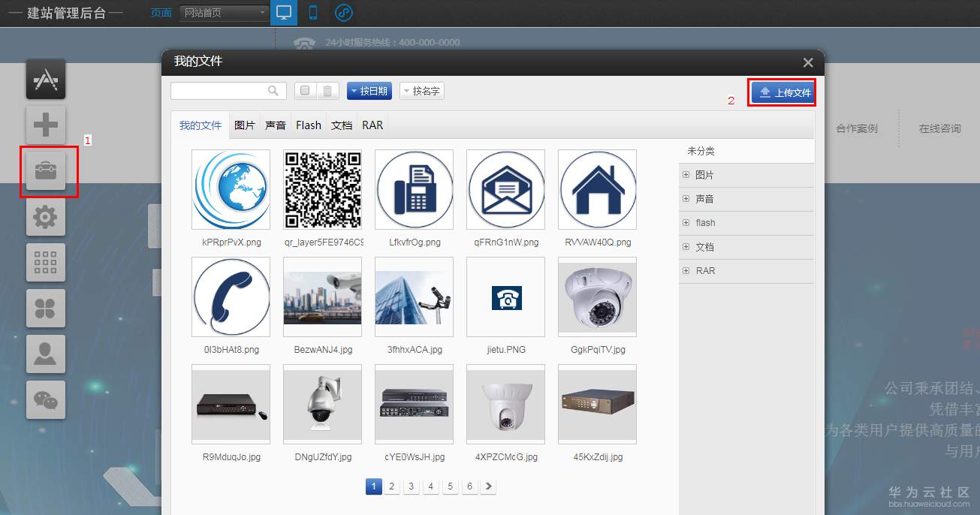Select the dome camera GgkPqiTV.jpg thumbnail
Image resolution: width=980 pixels, height=515 pixels.
[x=597, y=297]
